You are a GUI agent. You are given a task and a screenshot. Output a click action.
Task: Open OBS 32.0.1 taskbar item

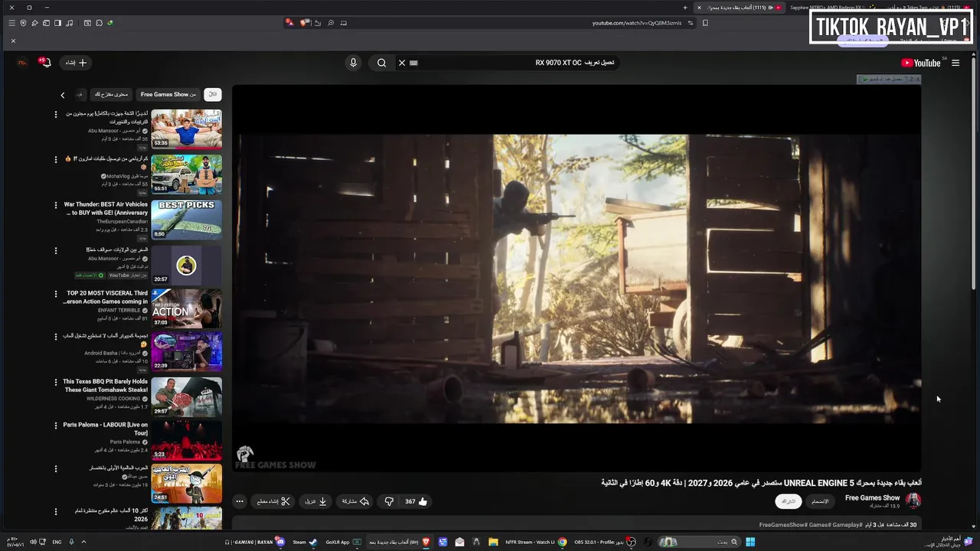[605, 542]
